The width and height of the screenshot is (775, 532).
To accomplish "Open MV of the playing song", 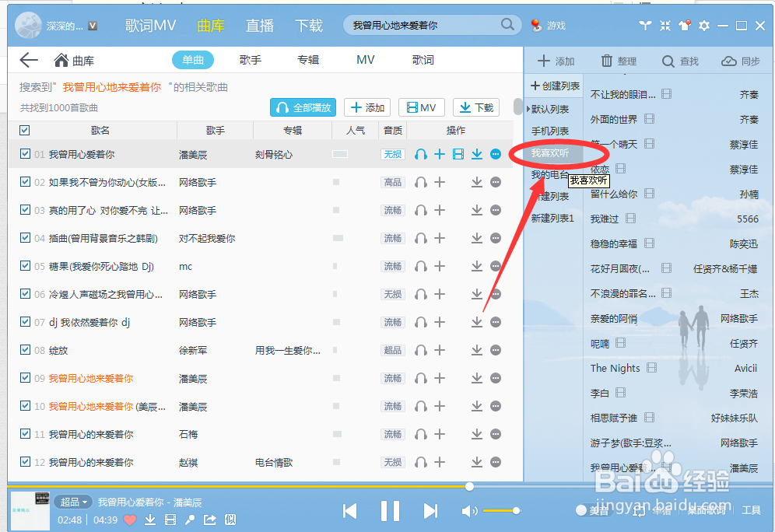I will [x=170, y=520].
